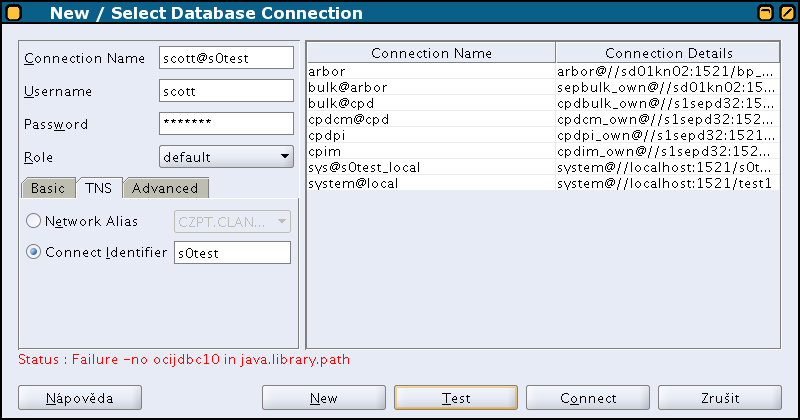Click the Connection Name input field

tap(226, 58)
